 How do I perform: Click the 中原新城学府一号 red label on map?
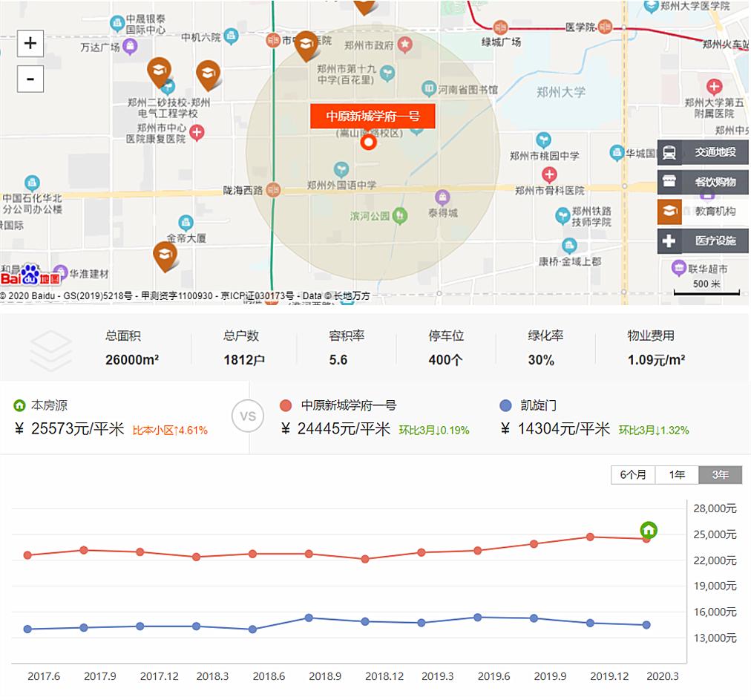click(372, 117)
